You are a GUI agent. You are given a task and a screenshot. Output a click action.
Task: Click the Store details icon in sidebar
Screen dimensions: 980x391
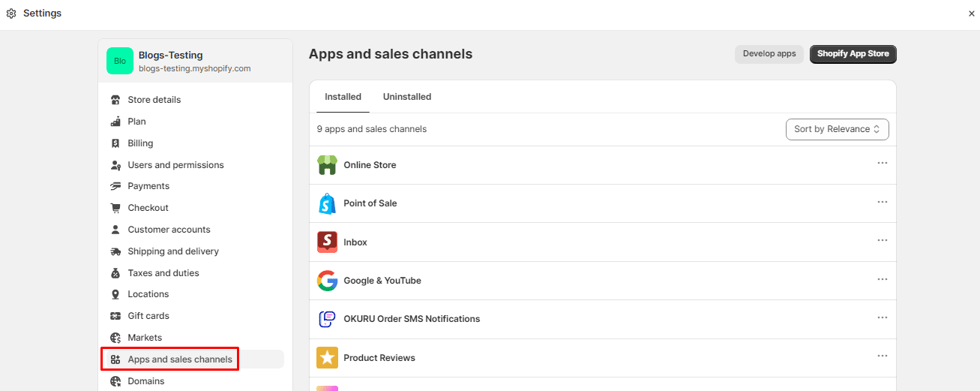point(115,100)
